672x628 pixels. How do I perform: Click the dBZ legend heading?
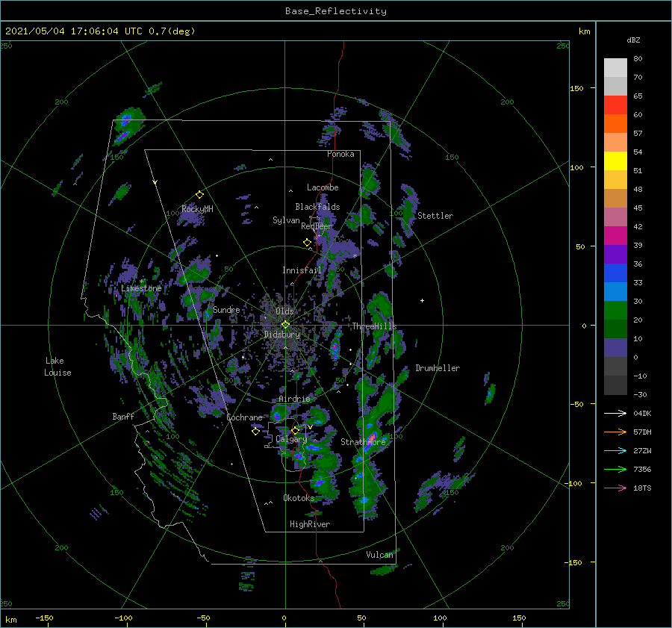(x=633, y=40)
